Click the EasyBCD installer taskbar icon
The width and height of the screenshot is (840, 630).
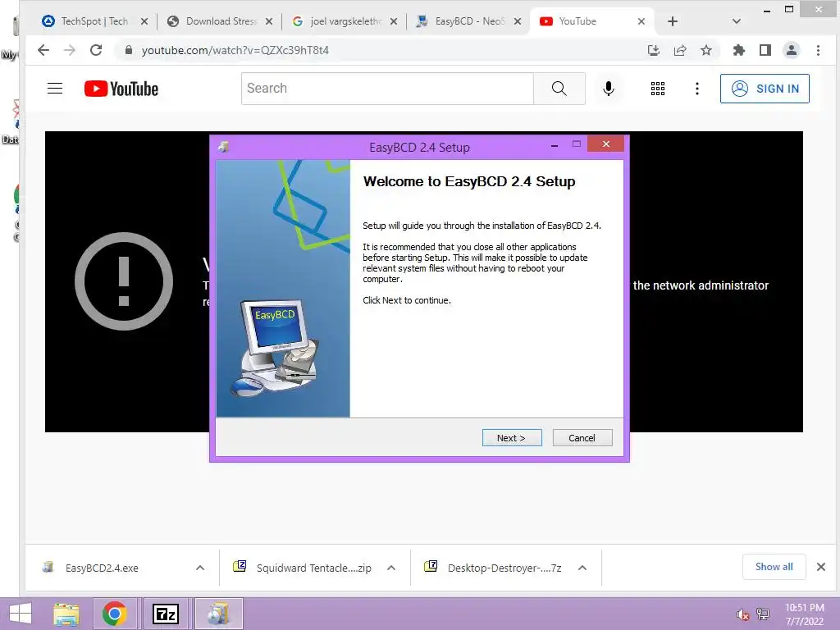tap(218, 614)
